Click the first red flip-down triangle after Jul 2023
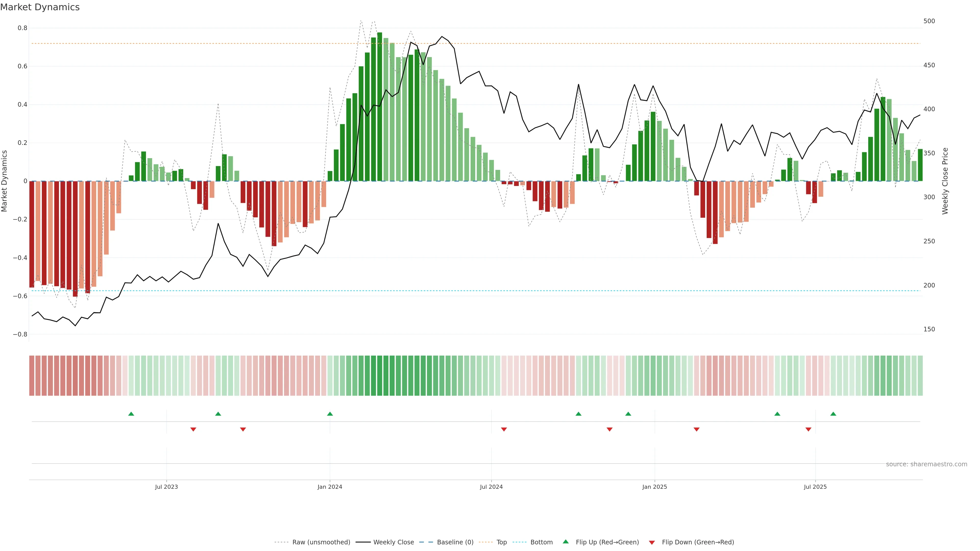The image size is (980, 551). [x=193, y=429]
